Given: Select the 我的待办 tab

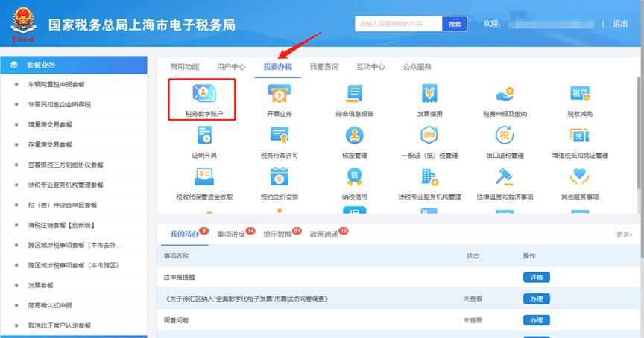Looking at the screenshot, I should pyautogui.click(x=184, y=235).
